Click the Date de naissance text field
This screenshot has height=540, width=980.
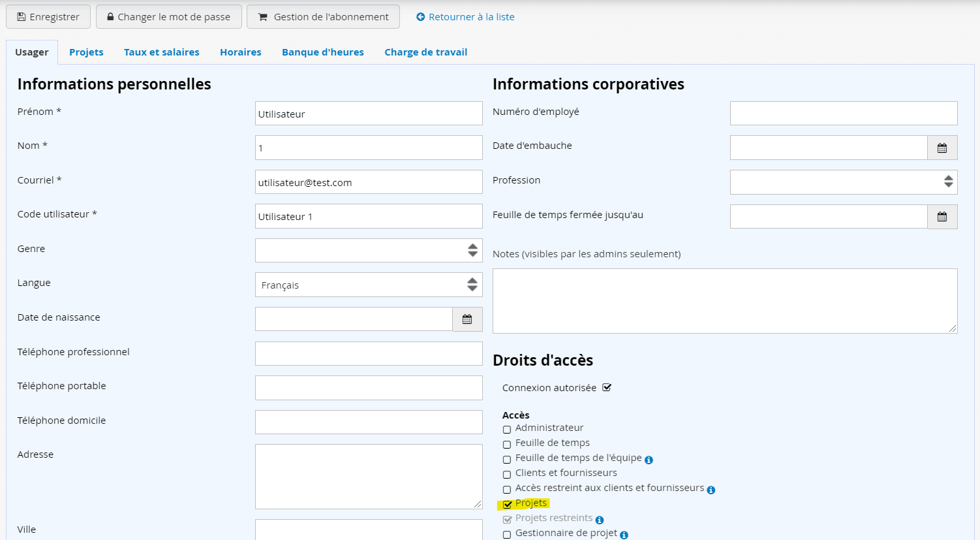point(354,319)
